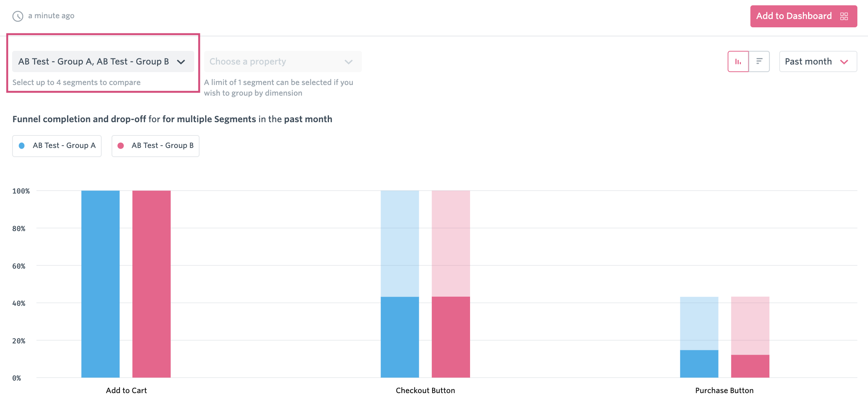Click the grid icon on Add to Dashboard

click(x=844, y=16)
